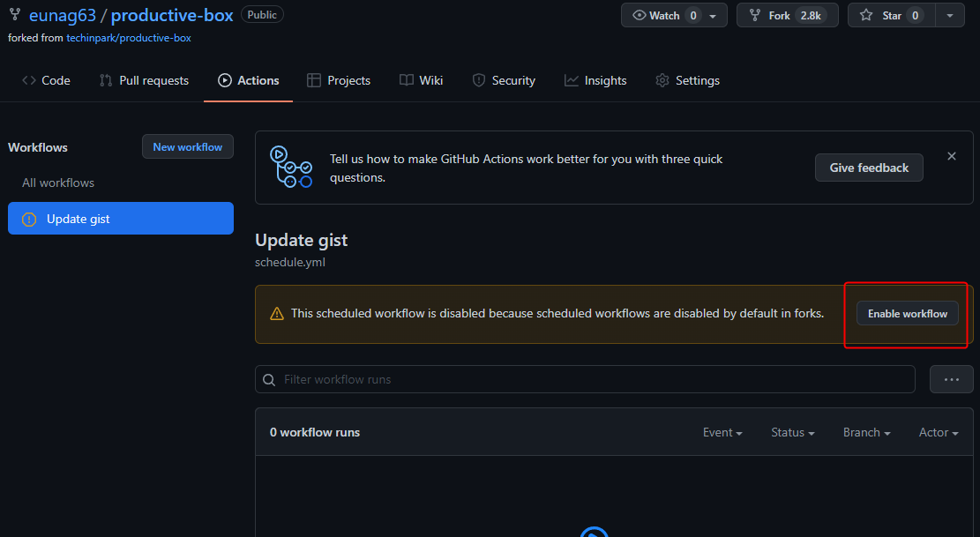980x537 pixels.
Task: Click the 2.8k fork count
Action: pos(811,16)
